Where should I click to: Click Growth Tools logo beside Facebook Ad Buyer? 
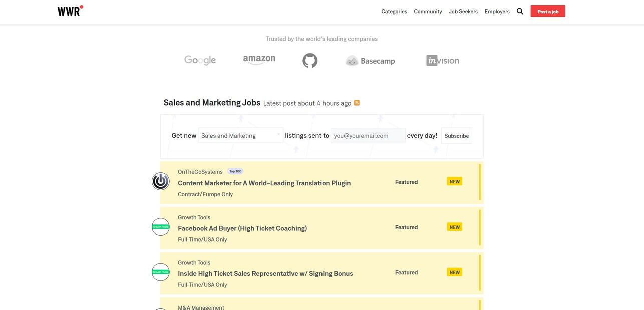click(x=161, y=227)
